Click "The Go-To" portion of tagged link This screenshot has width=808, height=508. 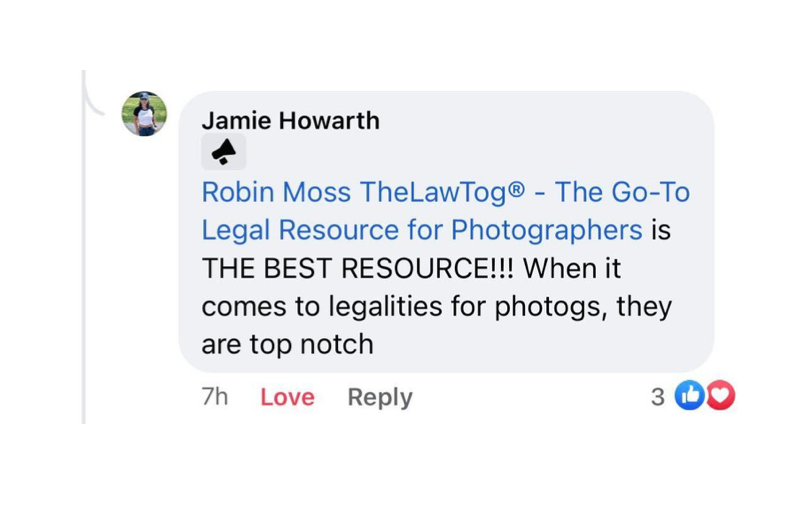pyautogui.click(x=622, y=192)
